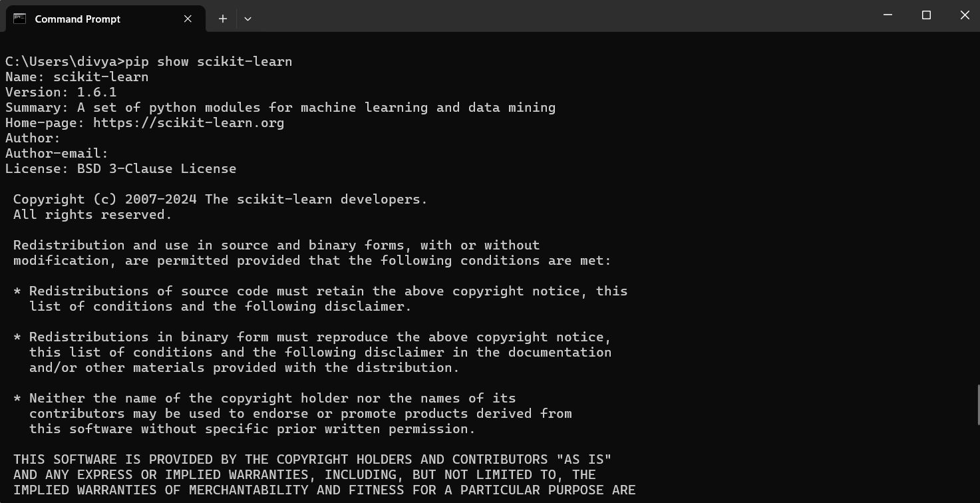
Task: Click the "Version: 1.6.1" output line
Action: click(61, 92)
